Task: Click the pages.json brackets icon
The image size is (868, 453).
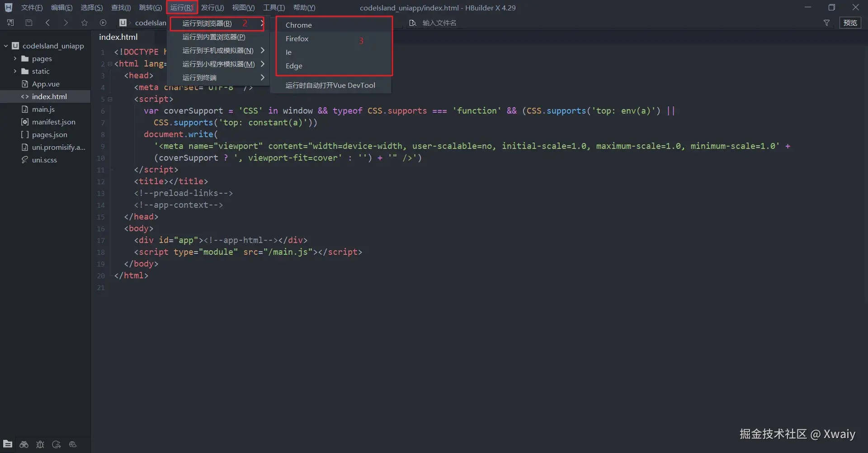Action: click(25, 134)
